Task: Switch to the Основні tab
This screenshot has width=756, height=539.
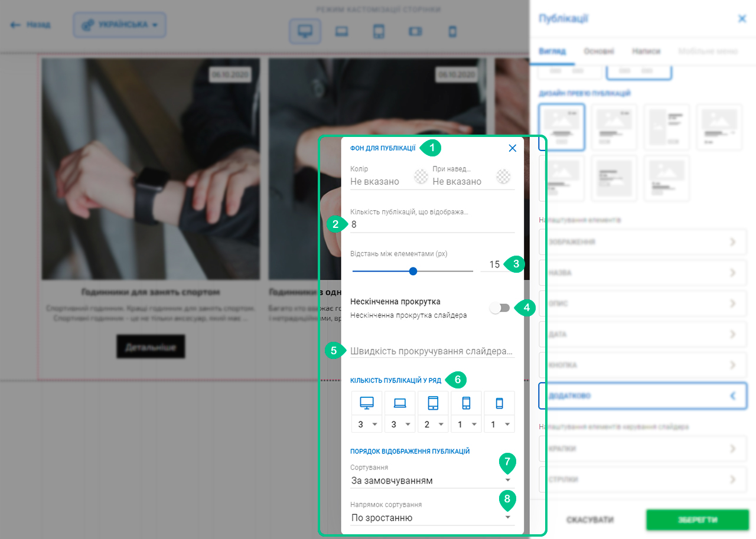Action: [599, 51]
